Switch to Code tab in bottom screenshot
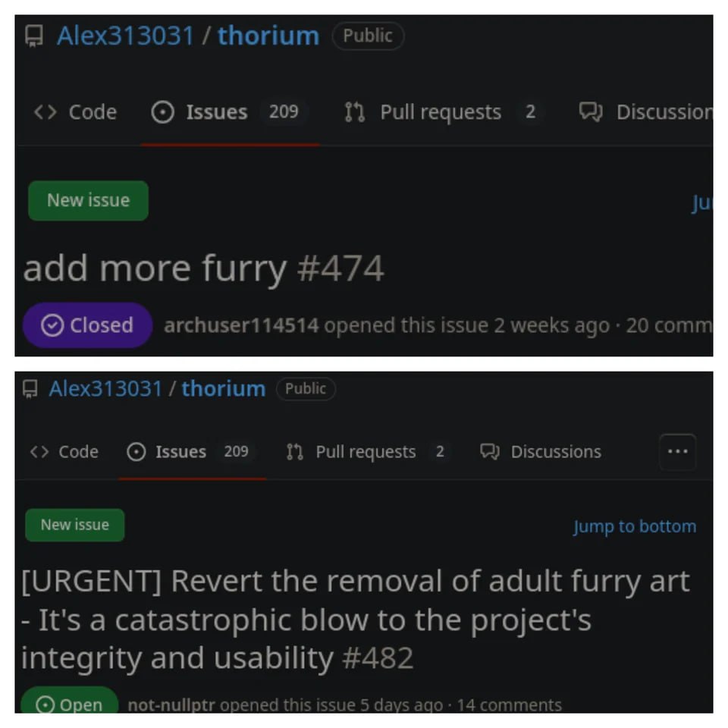728x728 pixels. [64, 451]
